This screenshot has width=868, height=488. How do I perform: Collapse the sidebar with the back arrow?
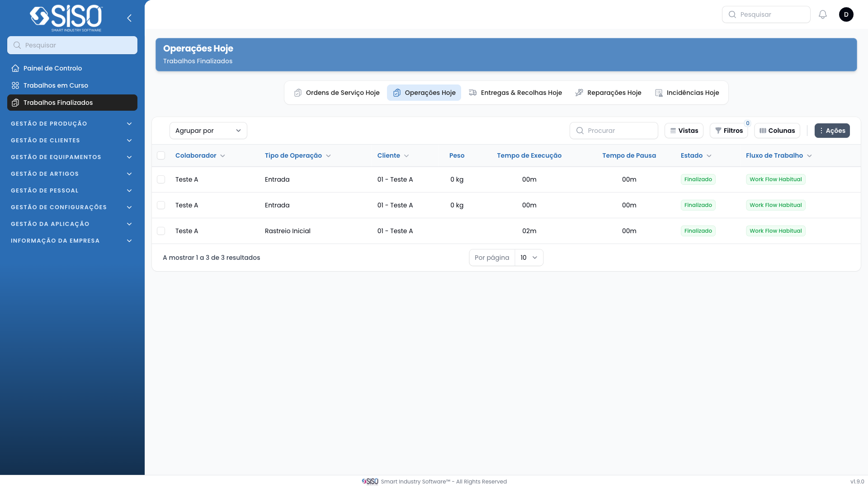tap(129, 18)
